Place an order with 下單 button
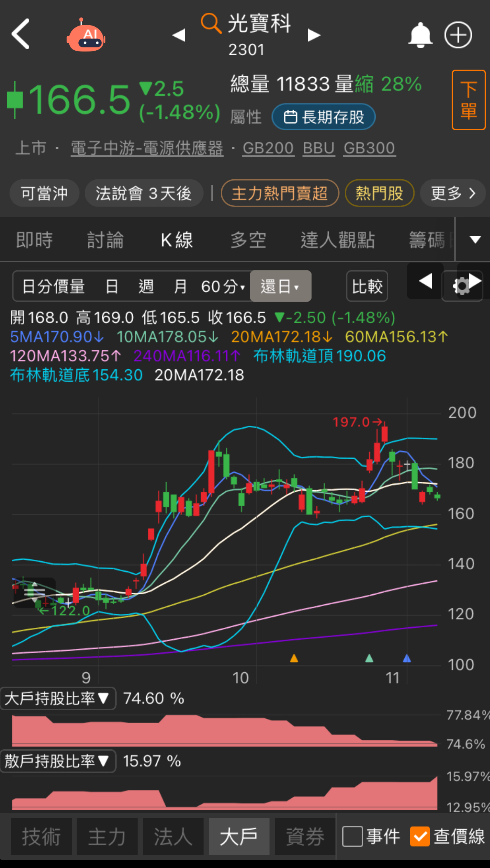 (x=469, y=100)
